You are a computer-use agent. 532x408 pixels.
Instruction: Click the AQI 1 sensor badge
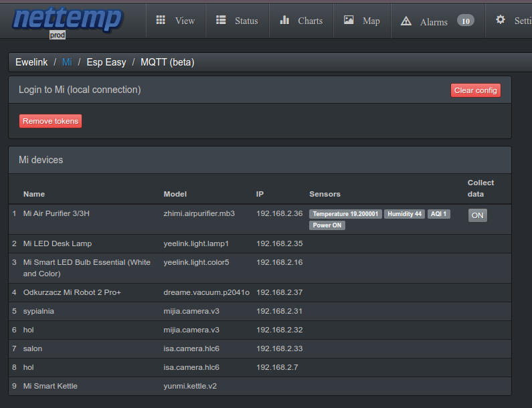tap(439, 214)
